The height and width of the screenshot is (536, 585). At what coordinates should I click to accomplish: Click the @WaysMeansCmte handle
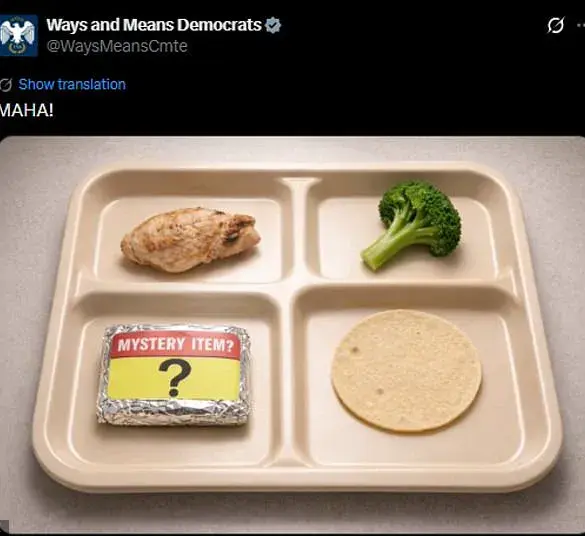[117, 46]
